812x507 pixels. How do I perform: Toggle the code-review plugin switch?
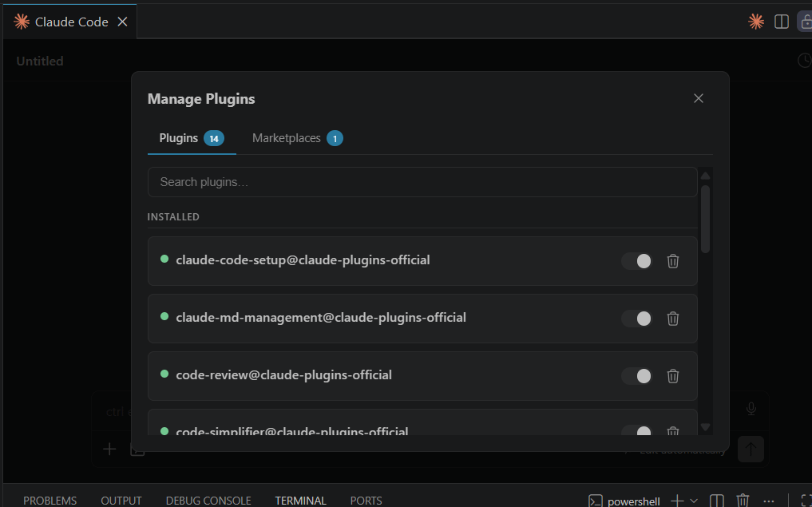(x=636, y=376)
